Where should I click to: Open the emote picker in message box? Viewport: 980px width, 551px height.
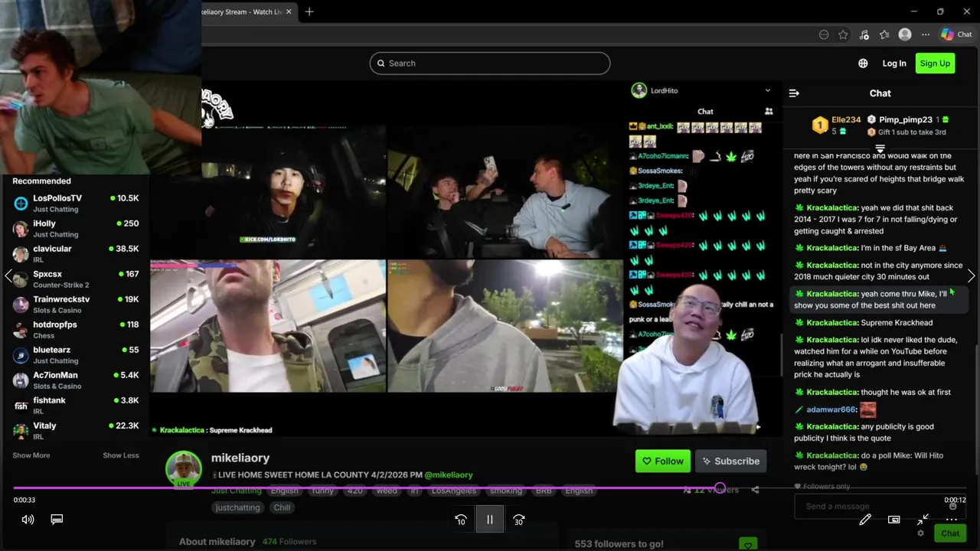952,506
